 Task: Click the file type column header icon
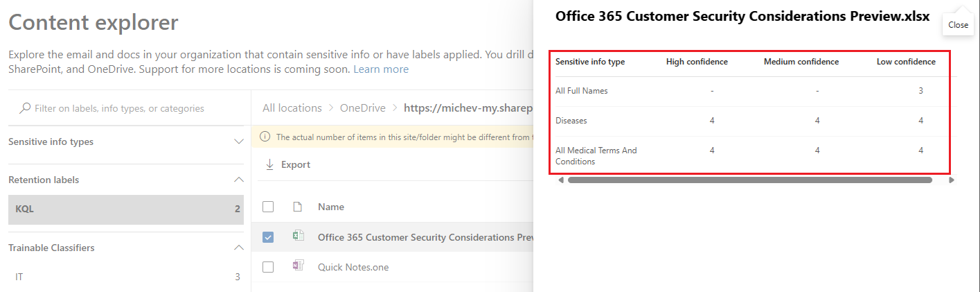(298, 207)
